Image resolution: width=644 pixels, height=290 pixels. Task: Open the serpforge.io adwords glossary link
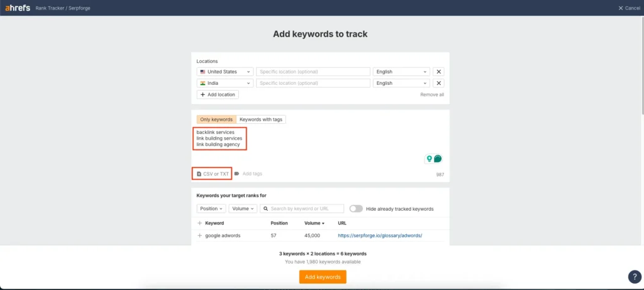pyautogui.click(x=380, y=235)
